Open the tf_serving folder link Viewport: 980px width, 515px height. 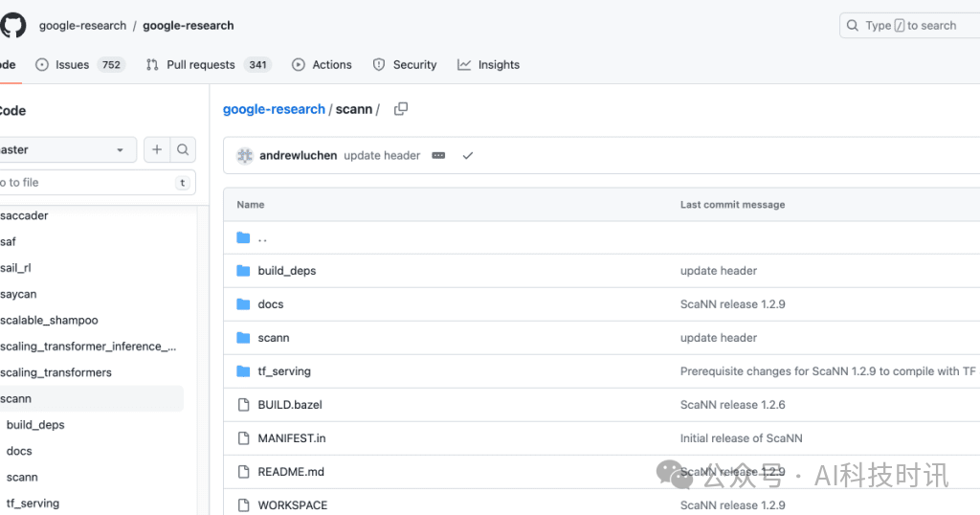point(284,371)
